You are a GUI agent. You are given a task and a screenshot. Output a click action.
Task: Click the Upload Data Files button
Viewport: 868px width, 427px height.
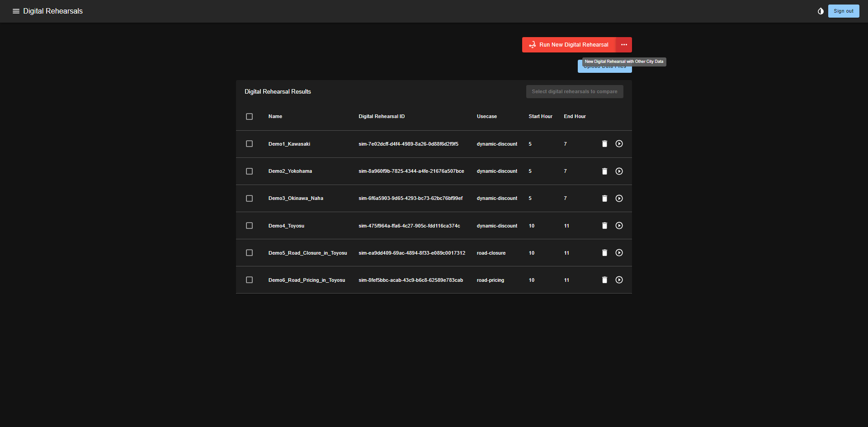point(604,69)
